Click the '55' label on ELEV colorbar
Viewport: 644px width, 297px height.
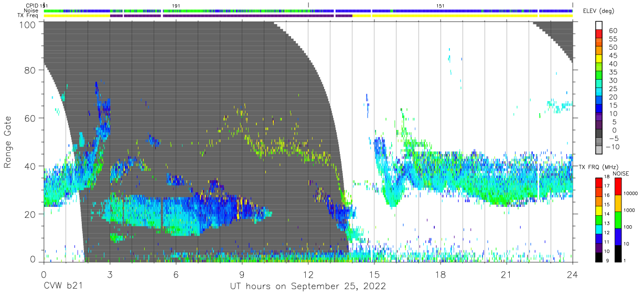click(613, 39)
